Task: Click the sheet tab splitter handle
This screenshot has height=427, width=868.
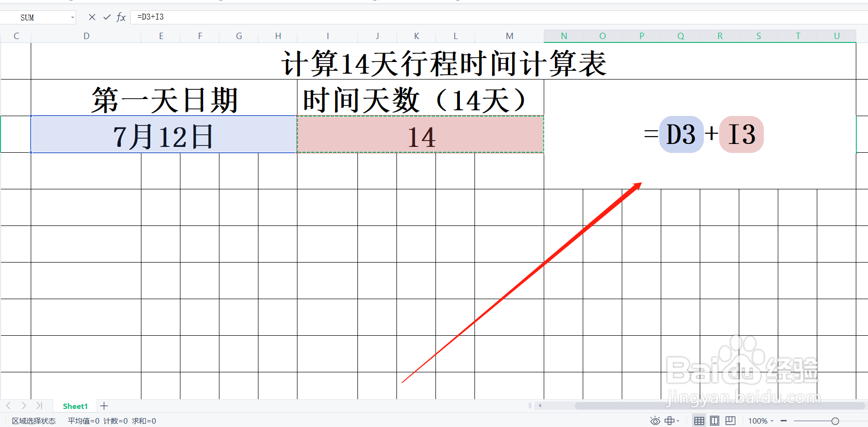Action: point(530,406)
